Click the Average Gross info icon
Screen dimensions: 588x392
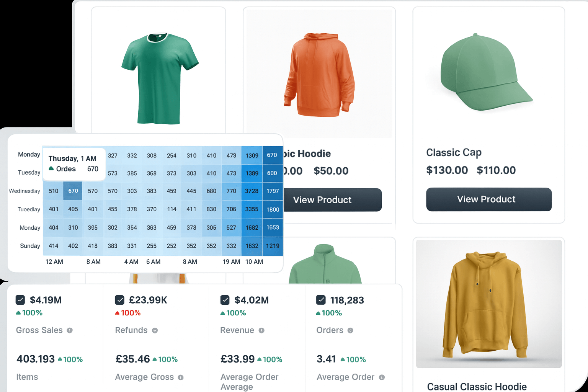click(x=180, y=377)
